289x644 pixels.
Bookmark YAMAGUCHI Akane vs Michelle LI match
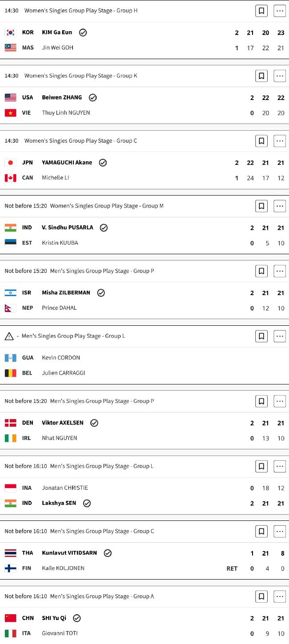261,141
